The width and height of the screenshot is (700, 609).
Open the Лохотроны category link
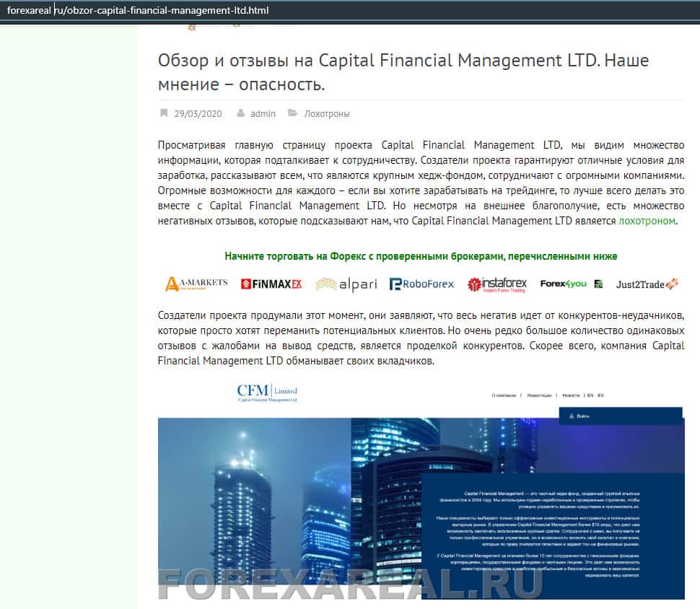[x=327, y=114]
